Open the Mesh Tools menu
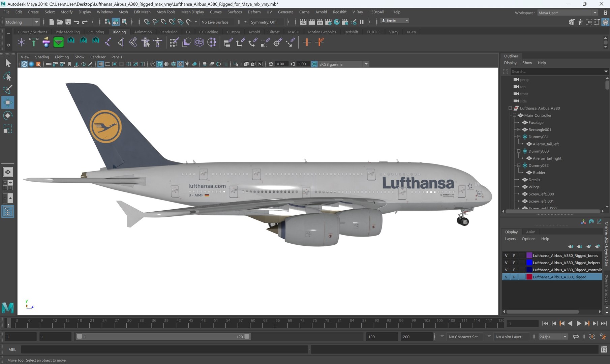Image resolution: width=610 pixels, height=364 pixels. tap(166, 12)
